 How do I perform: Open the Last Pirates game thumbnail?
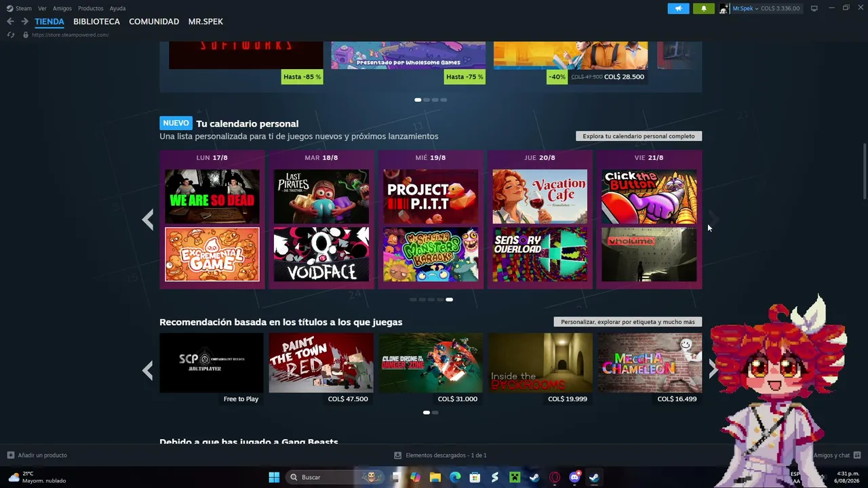(x=321, y=197)
